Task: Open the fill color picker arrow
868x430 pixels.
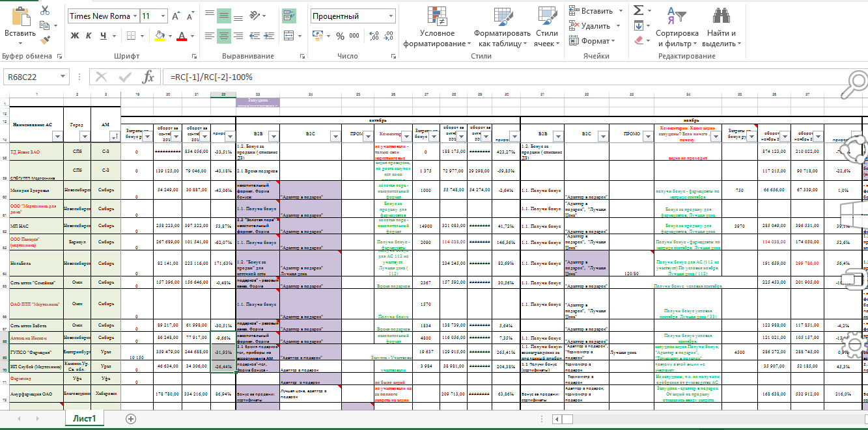Action: tap(169, 36)
